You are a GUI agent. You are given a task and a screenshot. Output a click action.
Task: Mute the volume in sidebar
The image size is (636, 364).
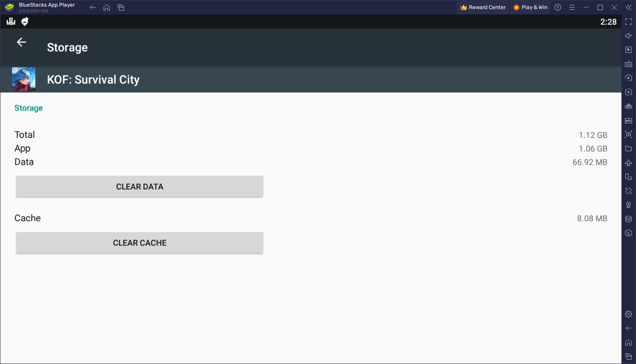629,36
